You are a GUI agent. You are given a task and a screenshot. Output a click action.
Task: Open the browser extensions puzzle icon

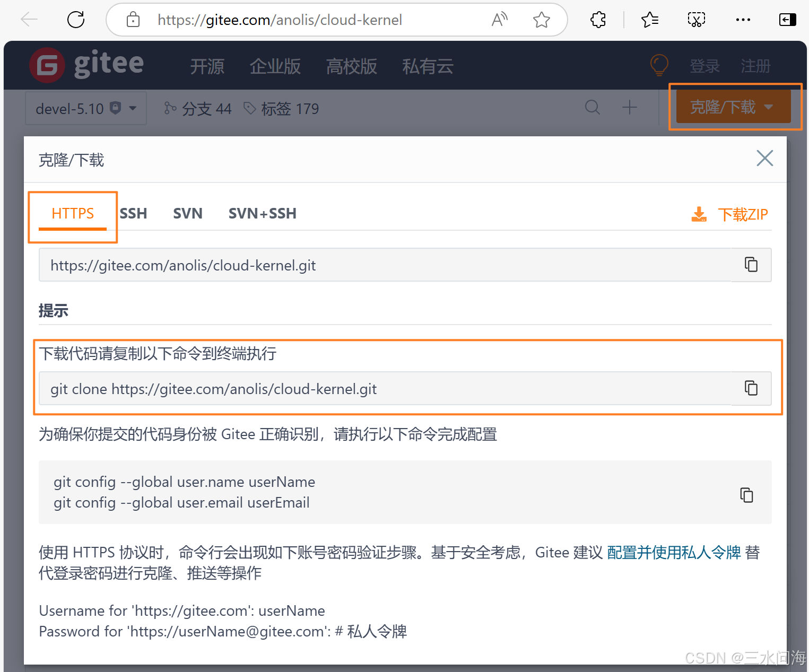[598, 20]
